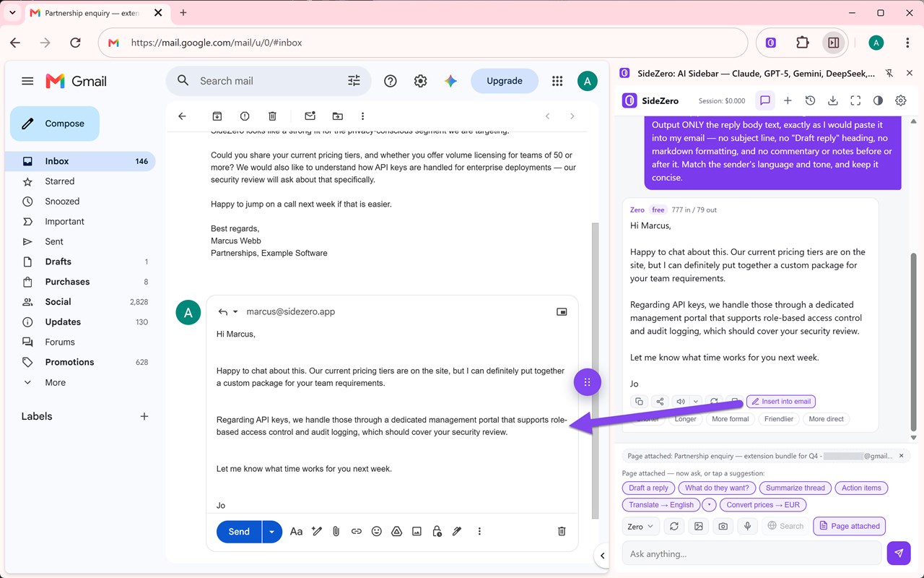Open Gmail settings gear
This screenshot has width=924, height=578.
pos(421,81)
